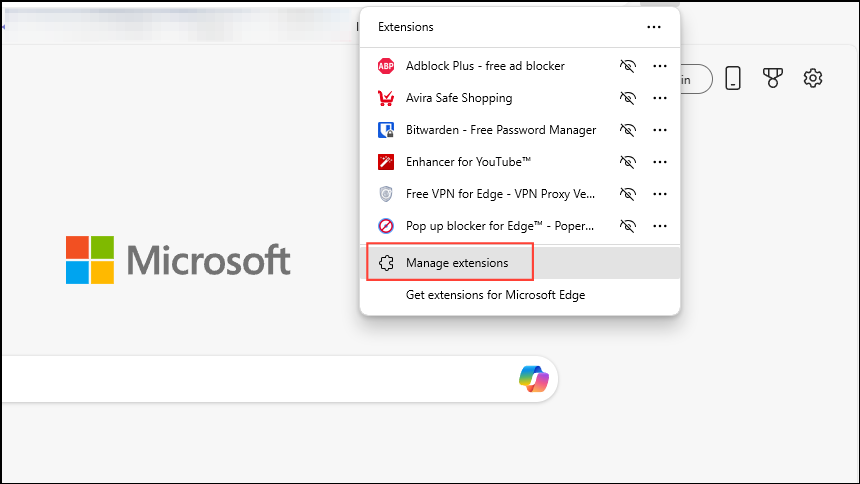860x484 pixels.
Task: Show Pop up blocker in toolbar
Action: (628, 226)
